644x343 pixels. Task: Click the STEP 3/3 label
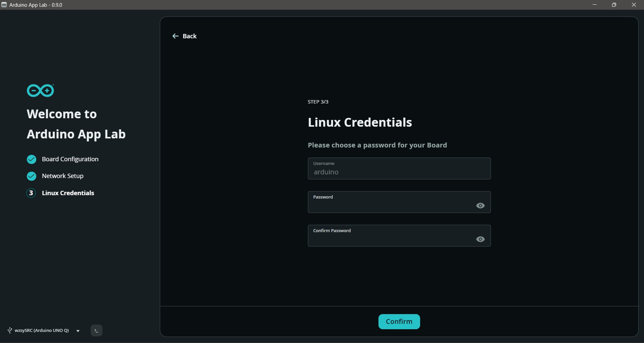[x=318, y=102]
